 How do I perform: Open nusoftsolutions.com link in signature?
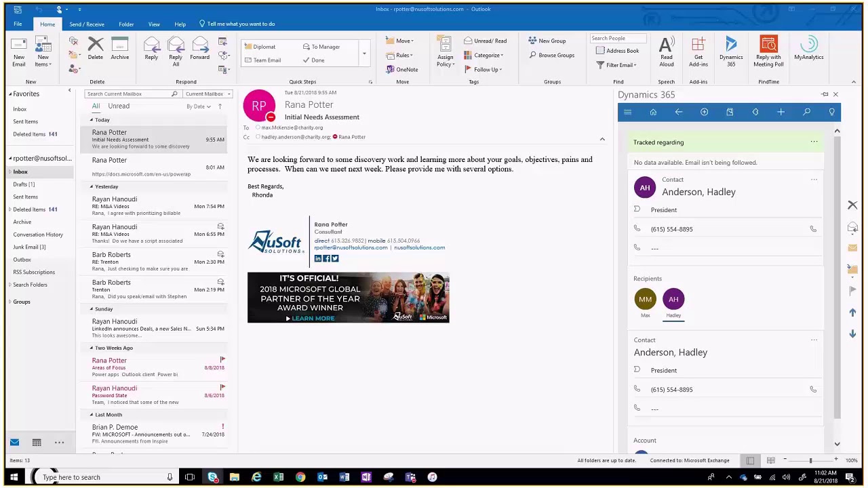420,247
